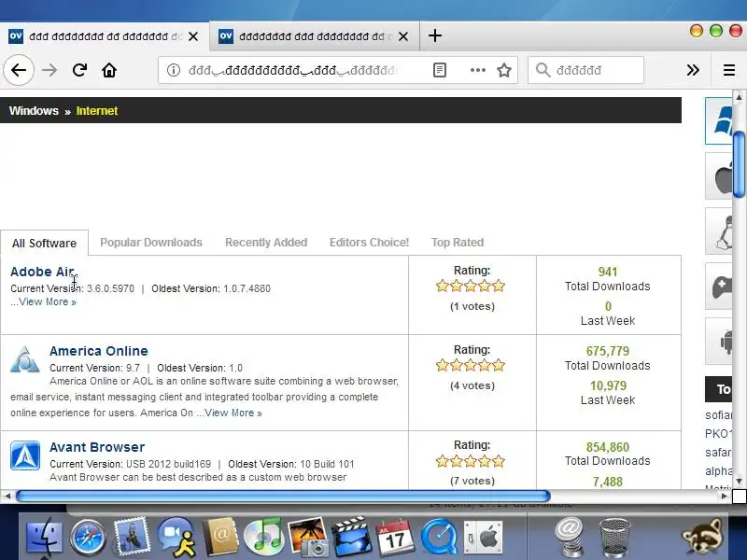Select the Games controller sidebar icon
The height and width of the screenshot is (560, 747).
point(718,287)
